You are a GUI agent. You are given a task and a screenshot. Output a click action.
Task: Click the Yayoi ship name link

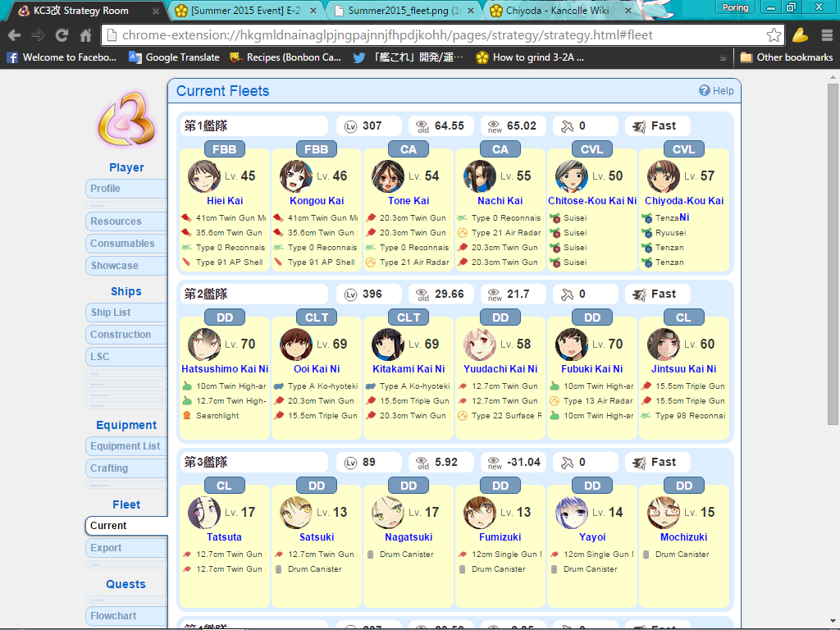[x=592, y=537]
